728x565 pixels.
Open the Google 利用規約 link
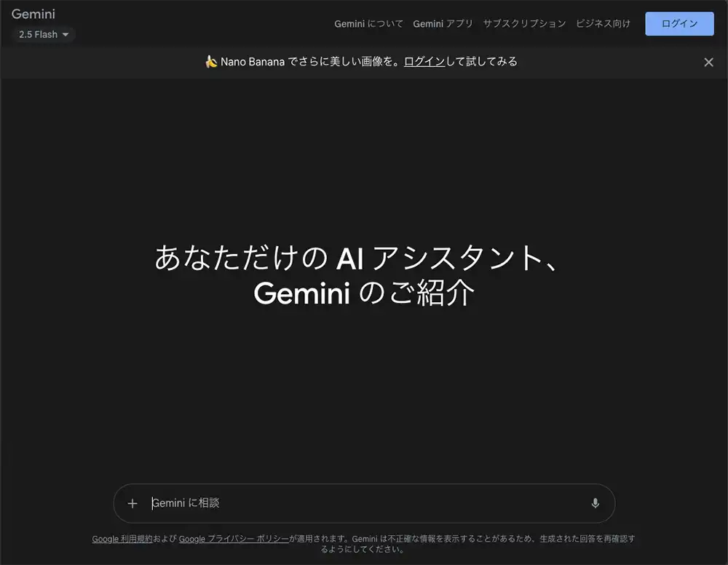[122, 540]
